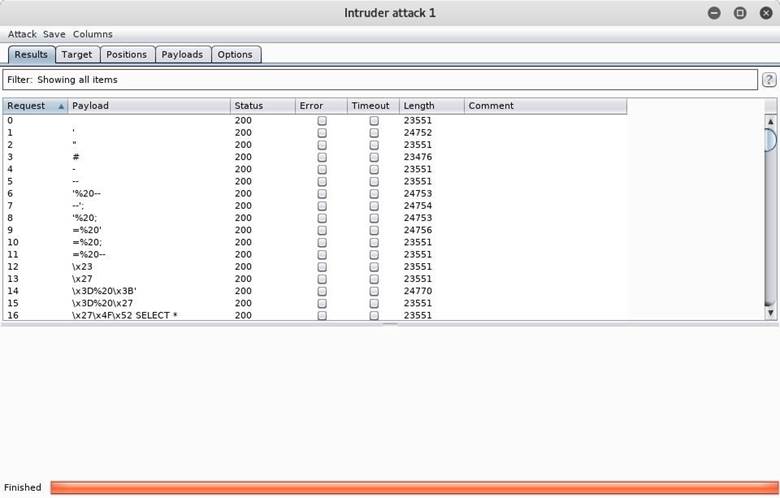Minimize the Intruder attack window
This screenshot has height=498, width=780.
[x=714, y=13]
